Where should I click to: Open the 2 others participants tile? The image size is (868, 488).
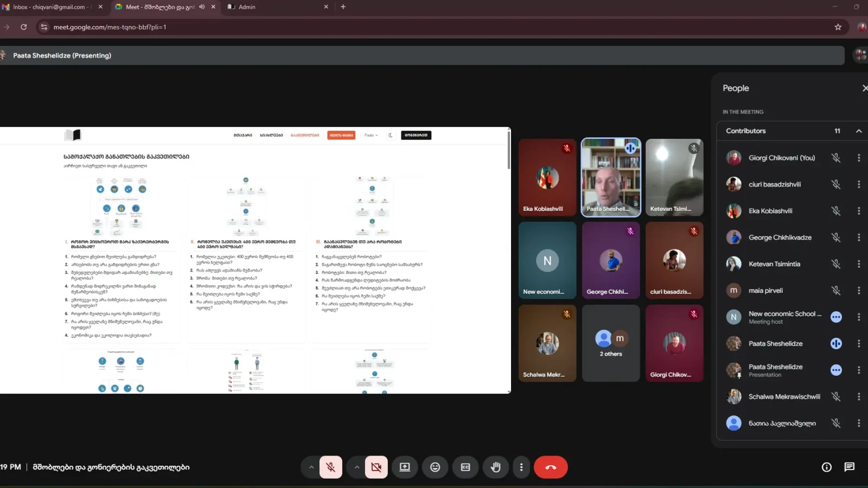[x=611, y=343]
